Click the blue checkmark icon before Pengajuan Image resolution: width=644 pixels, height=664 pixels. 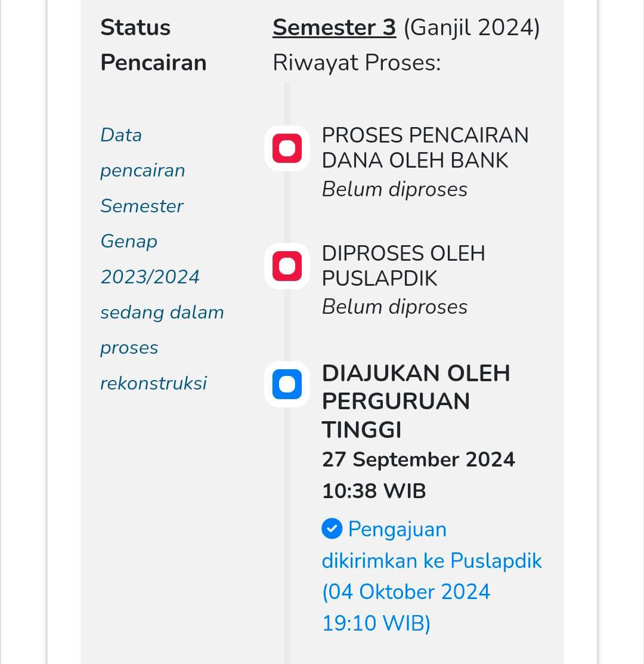point(332,529)
